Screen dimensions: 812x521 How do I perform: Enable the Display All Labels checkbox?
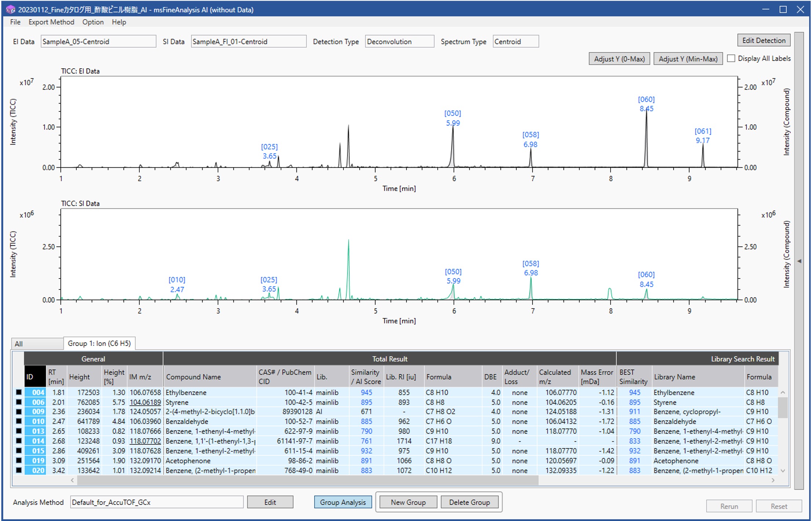point(731,58)
